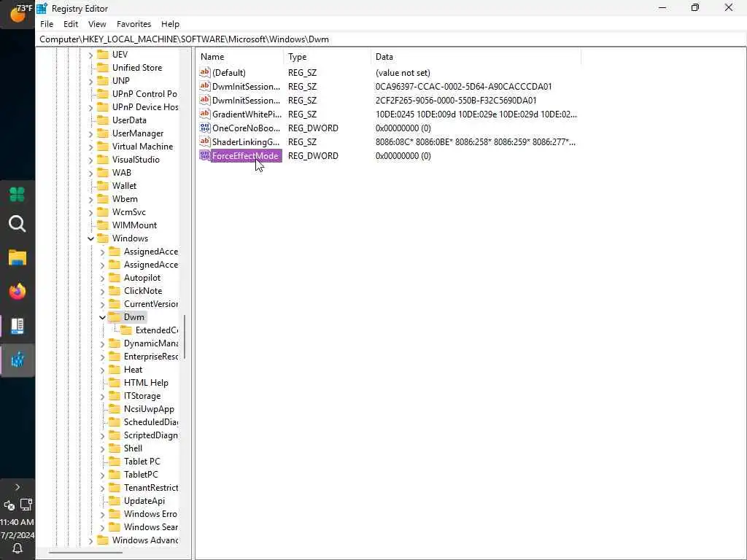
Task: Collapse the Windows key
Action: click(x=90, y=238)
